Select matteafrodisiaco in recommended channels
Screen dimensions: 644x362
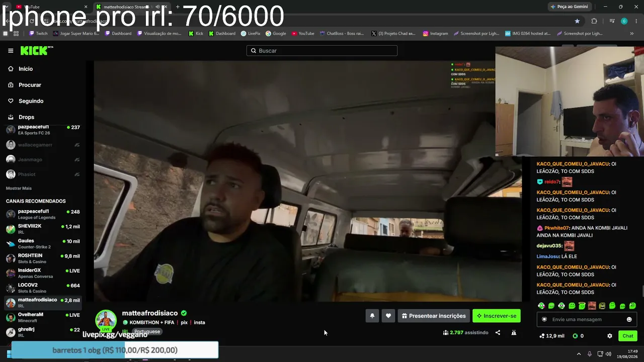pos(43,303)
